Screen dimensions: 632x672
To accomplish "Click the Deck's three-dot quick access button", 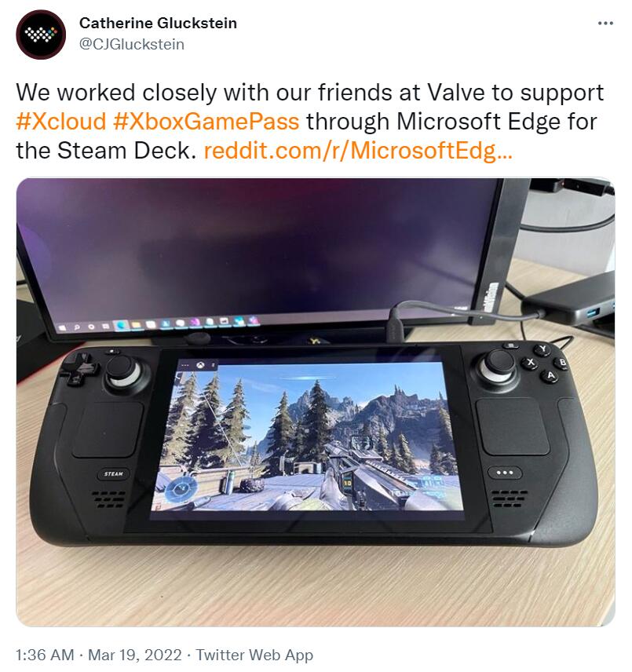I will coord(505,473).
